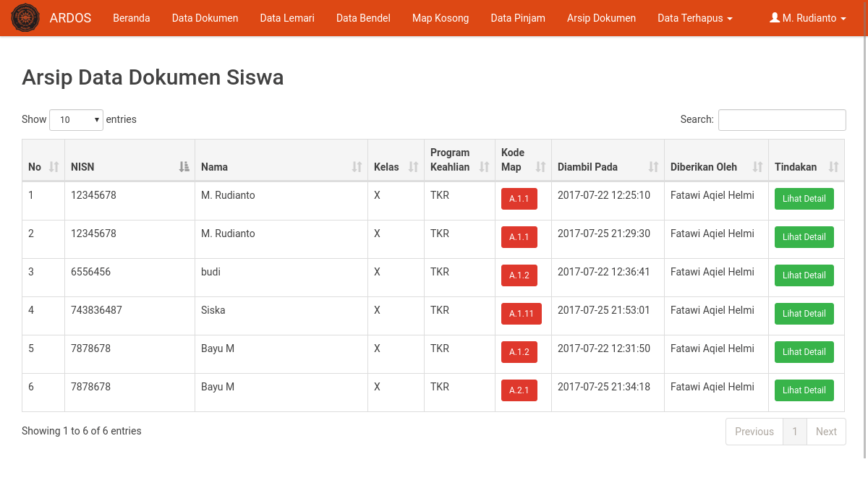
Task: Sort by Nama using its sort arrows
Action: pos(356,167)
